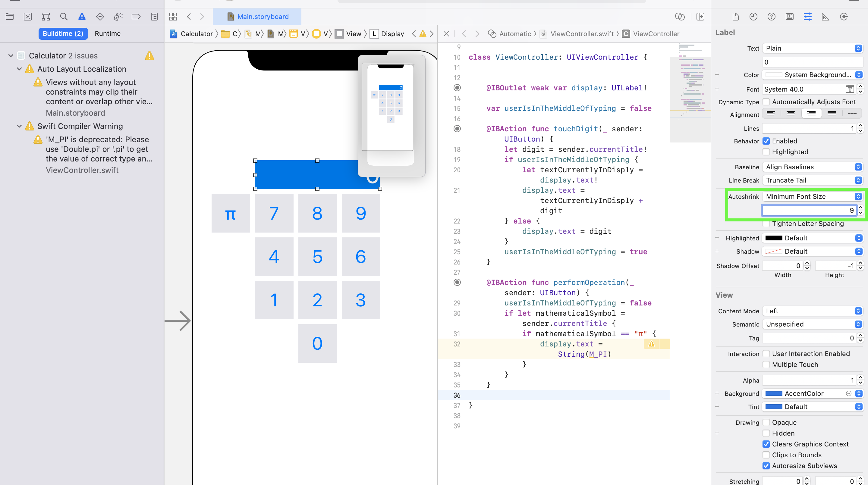
Task: Click the Add Editor on Right icon
Action: 700,17
